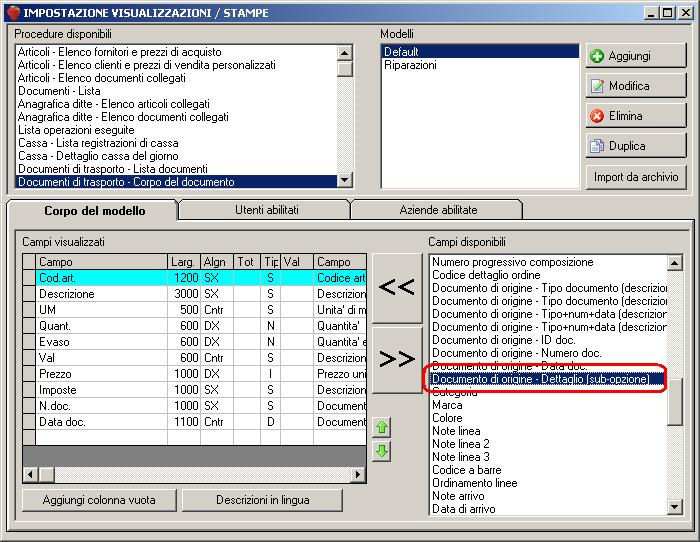Select the Riparazioni model

pyautogui.click(x=479, y=65)
